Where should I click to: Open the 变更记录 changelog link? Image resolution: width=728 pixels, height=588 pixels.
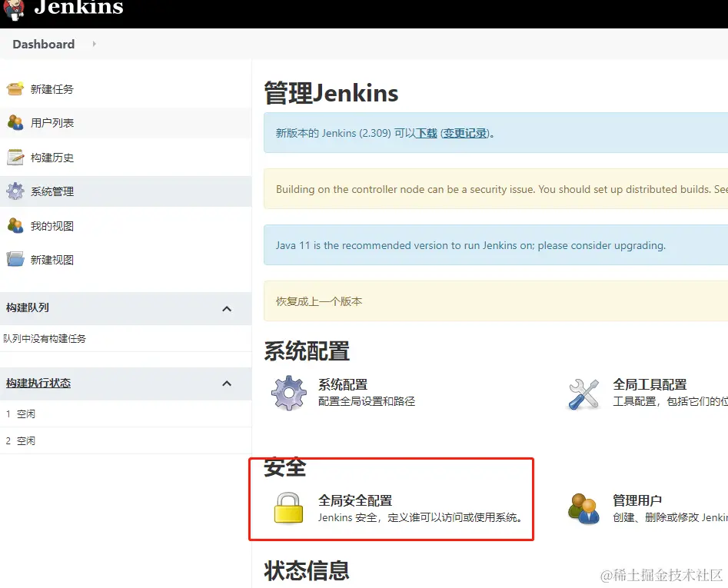click(x=465, y=133)
